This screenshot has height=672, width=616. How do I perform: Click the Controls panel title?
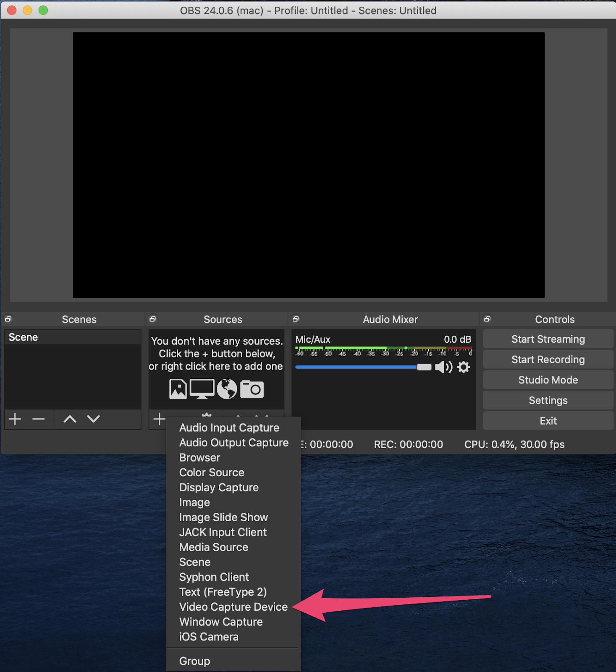tap(555, 319)
